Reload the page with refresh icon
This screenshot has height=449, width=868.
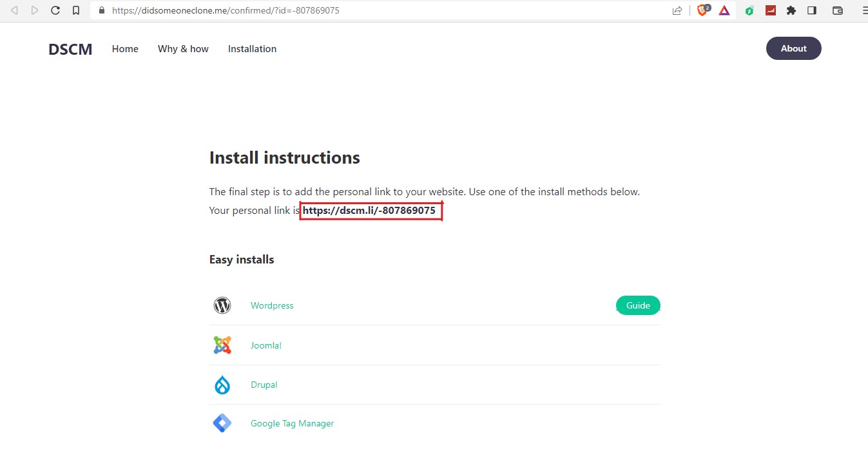55,10
